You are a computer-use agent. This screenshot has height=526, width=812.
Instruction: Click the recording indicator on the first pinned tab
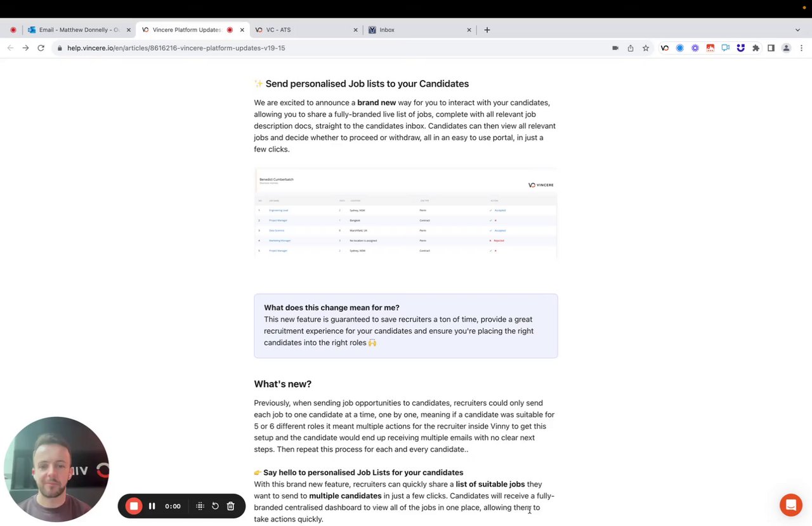(13, 30)
